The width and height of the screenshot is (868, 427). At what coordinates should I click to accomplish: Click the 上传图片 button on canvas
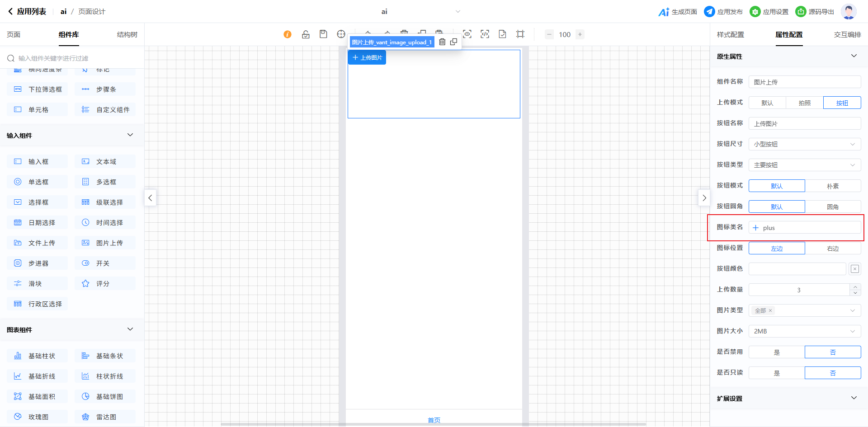click(367, 58)
